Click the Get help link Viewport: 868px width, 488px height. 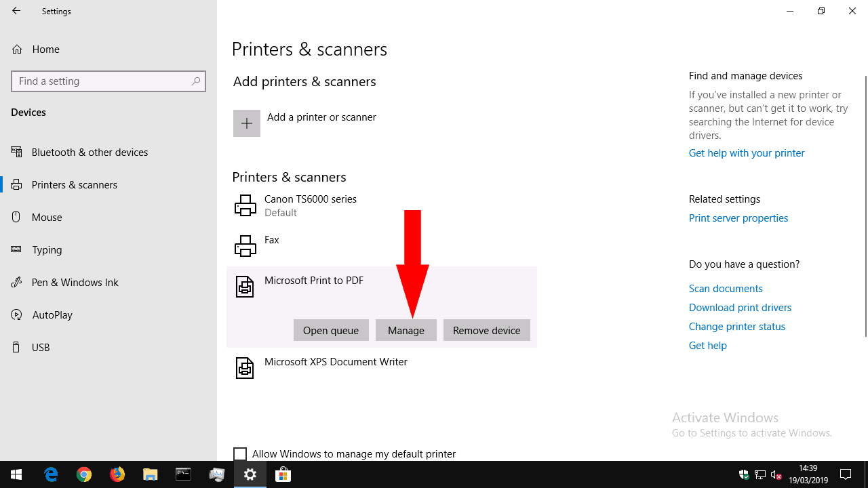pyautogui.click(x=708, y=346)
